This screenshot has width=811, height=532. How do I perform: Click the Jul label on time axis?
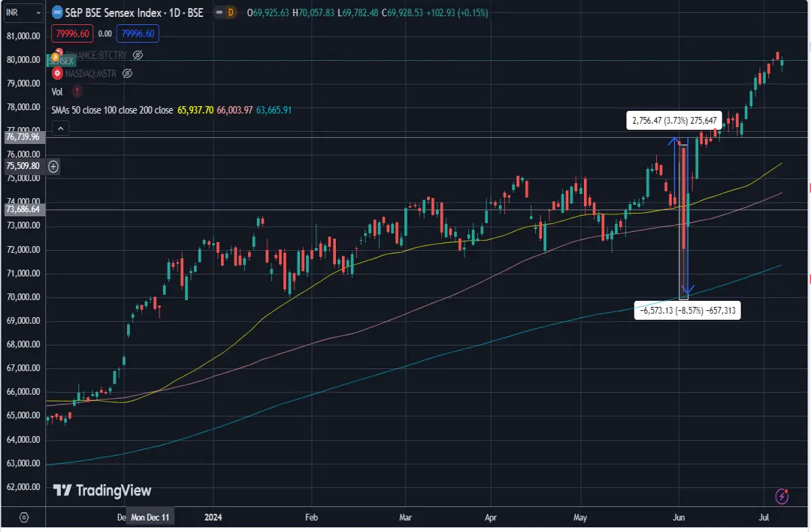pyautogui.click(x=764, y=517)
